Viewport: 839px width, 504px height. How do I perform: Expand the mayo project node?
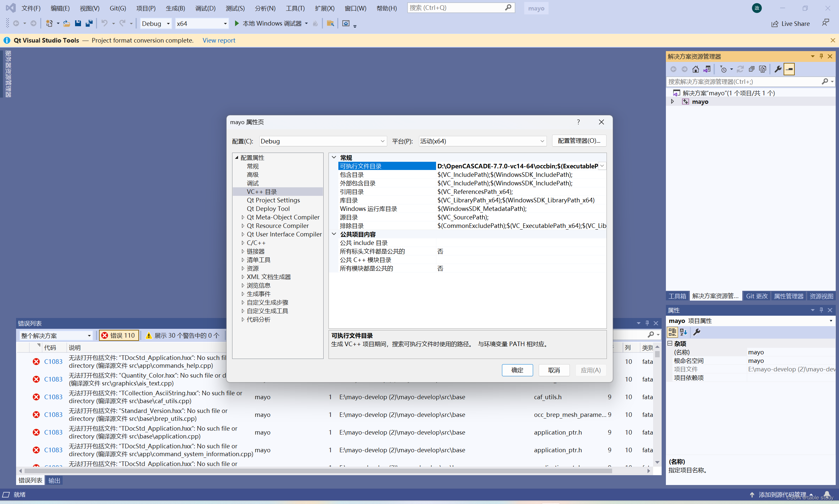click(x=672, y=102)
